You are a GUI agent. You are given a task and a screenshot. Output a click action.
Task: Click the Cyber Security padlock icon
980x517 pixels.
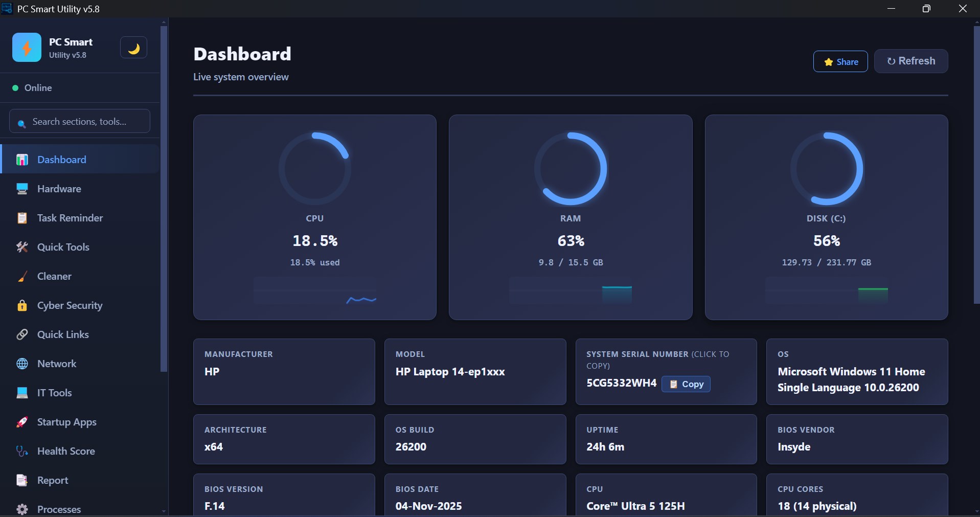click(22, 305)
